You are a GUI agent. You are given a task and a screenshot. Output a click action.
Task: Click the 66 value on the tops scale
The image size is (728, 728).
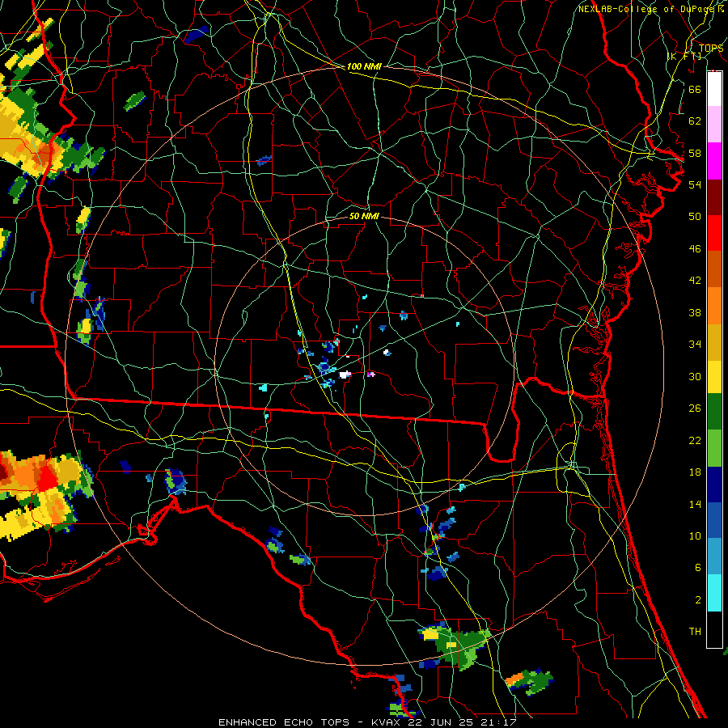point(695,89)
